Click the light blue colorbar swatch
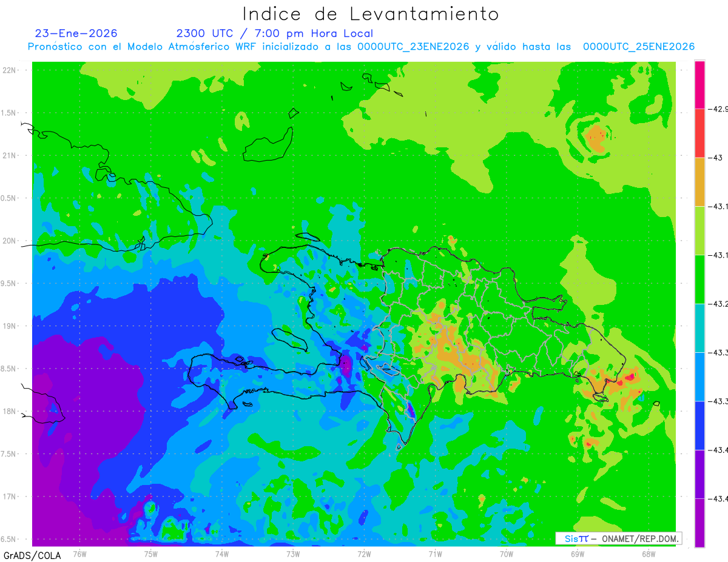The image size is (728, 562). pos(699,376)
